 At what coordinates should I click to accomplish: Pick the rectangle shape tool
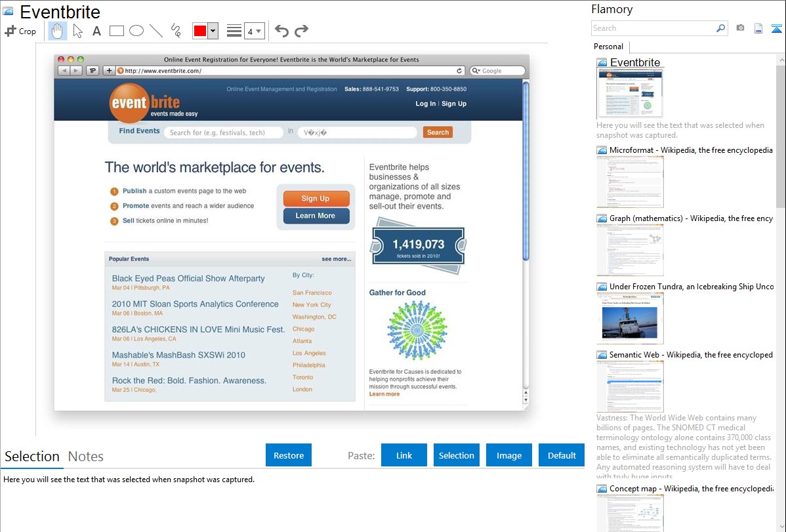tap(117, 31)
